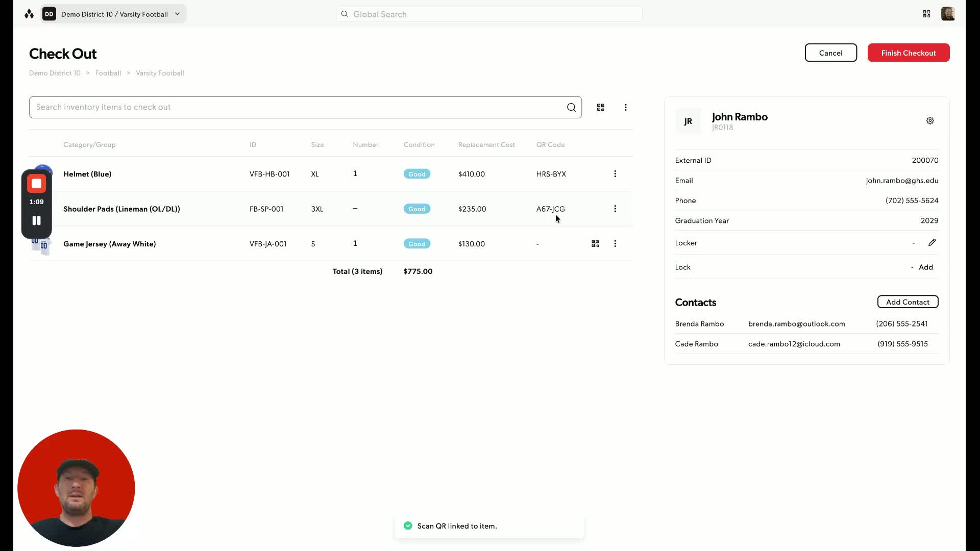Edit Locker with pencil icon

pyautogui.click(x=932, y=243)
